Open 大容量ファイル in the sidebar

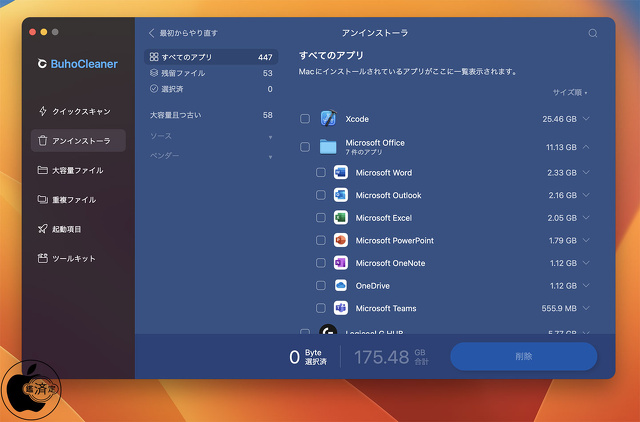point(78,170)
